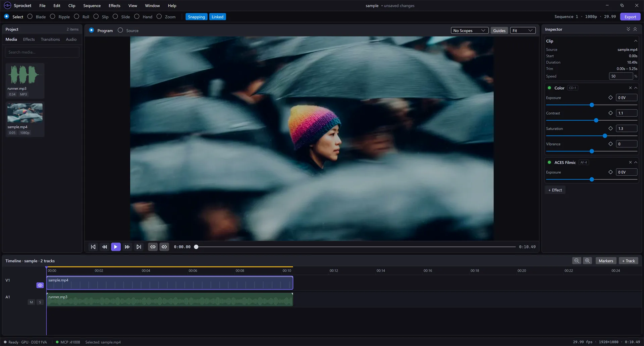Add keyframe for Vibrance
The height and width of the screenshot is (346, 644).
[610, 144]
